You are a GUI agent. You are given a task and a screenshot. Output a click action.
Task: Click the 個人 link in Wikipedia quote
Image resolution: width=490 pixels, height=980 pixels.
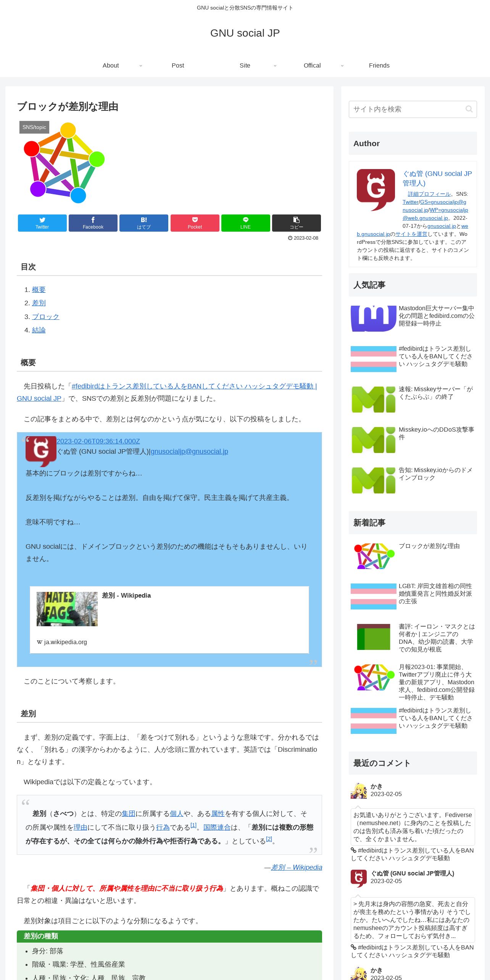[x=177, y=814]
